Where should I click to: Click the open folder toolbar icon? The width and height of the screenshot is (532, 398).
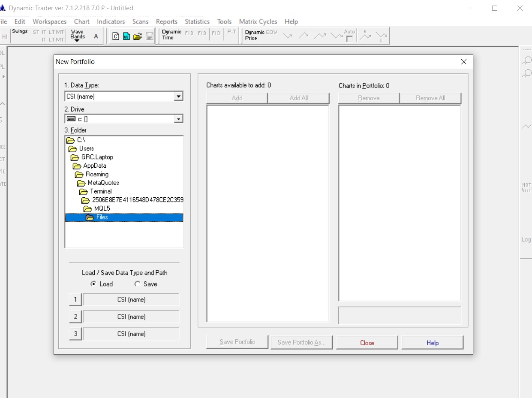138,36
